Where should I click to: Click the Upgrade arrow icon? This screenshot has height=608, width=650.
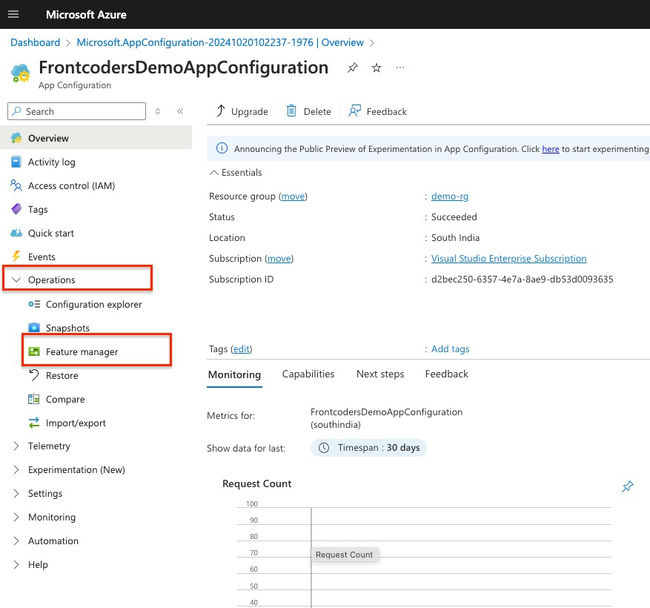221,111
